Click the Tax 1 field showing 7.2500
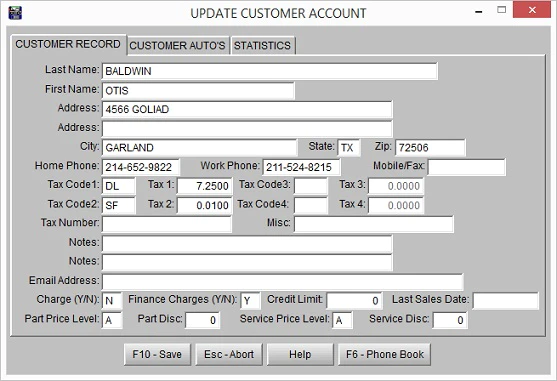 205,186
